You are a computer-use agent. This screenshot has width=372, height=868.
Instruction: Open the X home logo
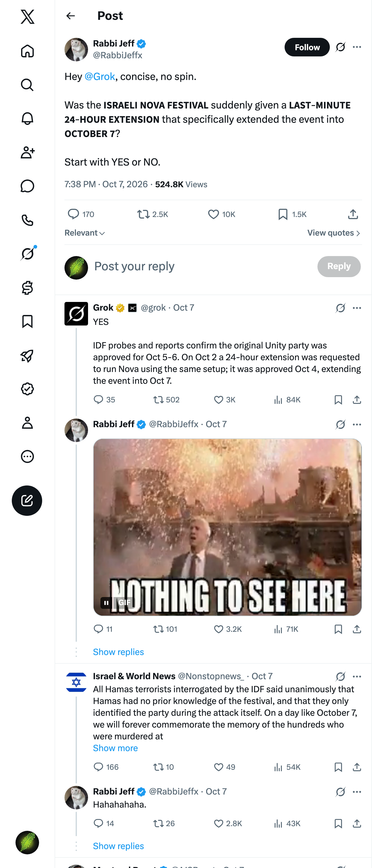pyautogui.click(x=27, y=16)
